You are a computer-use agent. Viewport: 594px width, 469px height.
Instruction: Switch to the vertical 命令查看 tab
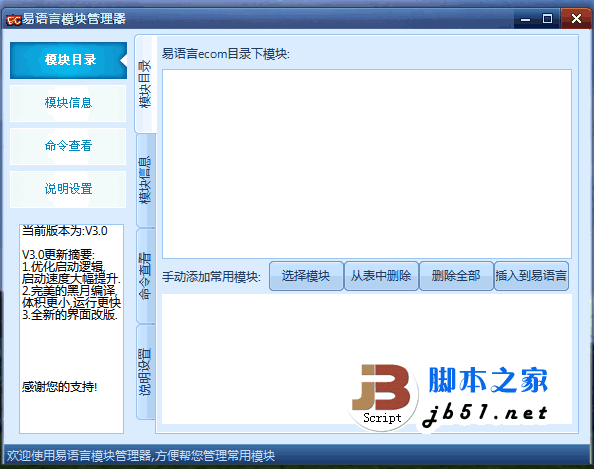145,276
